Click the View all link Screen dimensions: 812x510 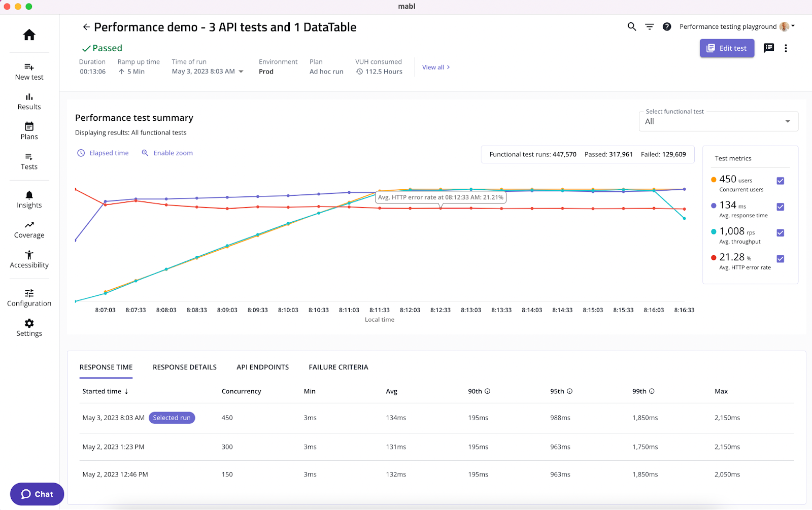[x=433, y=67]
